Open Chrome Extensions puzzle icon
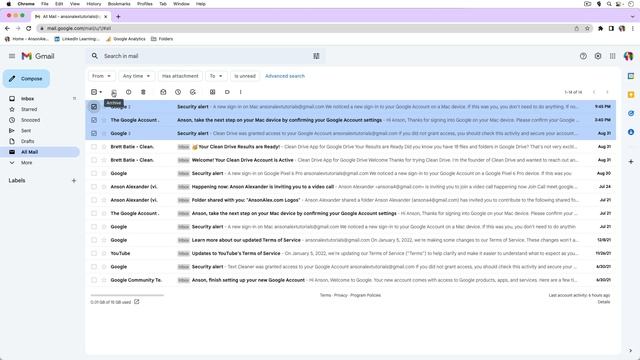Screen dimensions: 640x360 coord(600,28)
